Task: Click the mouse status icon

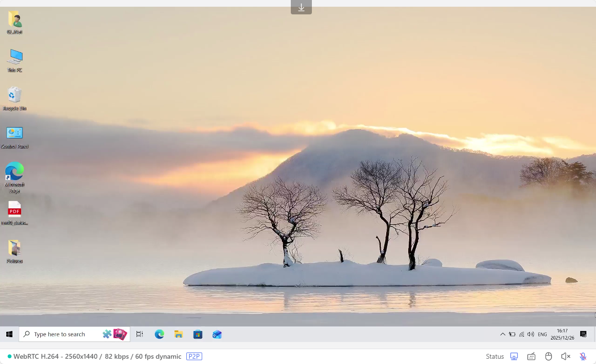Action: [549, 356]
